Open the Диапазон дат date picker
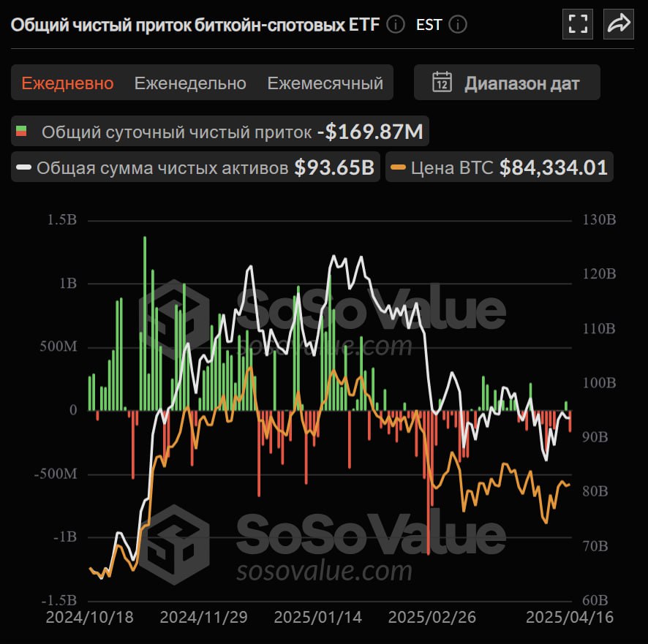The width and height of the screenshot is (648, 644). (x=507, y=82)
